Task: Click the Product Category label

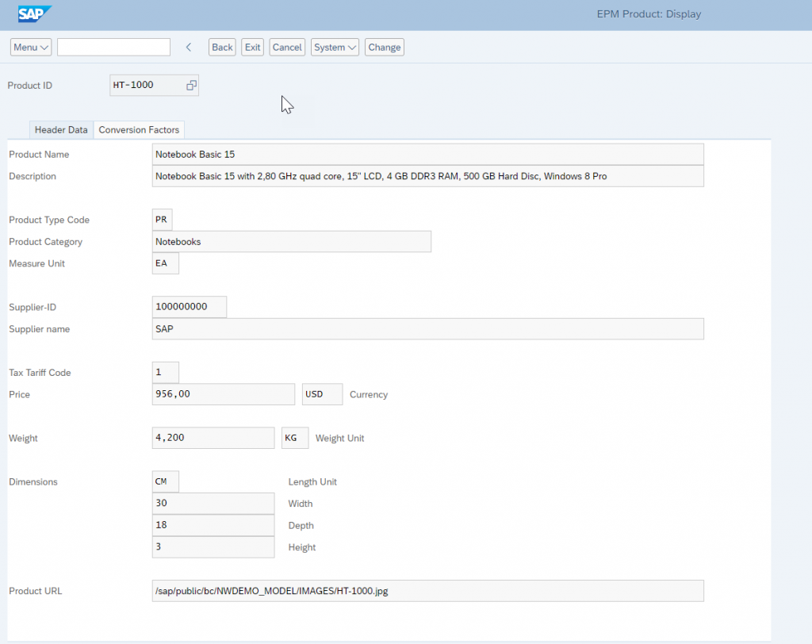Action: pyautogui.click(x=45, y=241)
